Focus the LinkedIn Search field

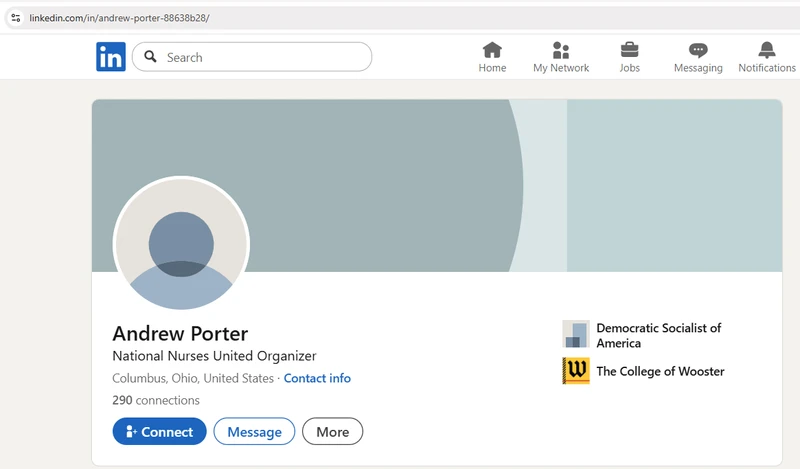[260, 57]
